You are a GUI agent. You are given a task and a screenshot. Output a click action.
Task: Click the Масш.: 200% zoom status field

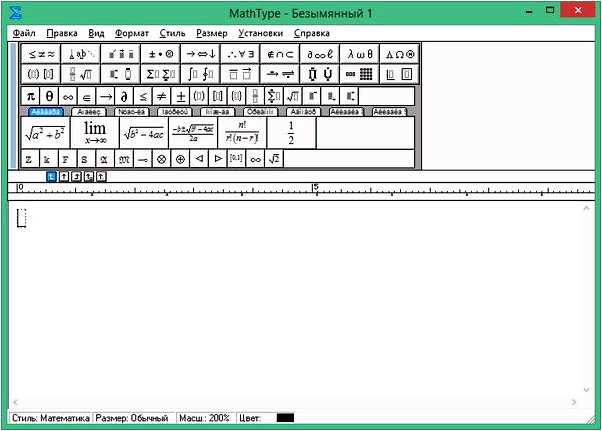coord(205,418)
